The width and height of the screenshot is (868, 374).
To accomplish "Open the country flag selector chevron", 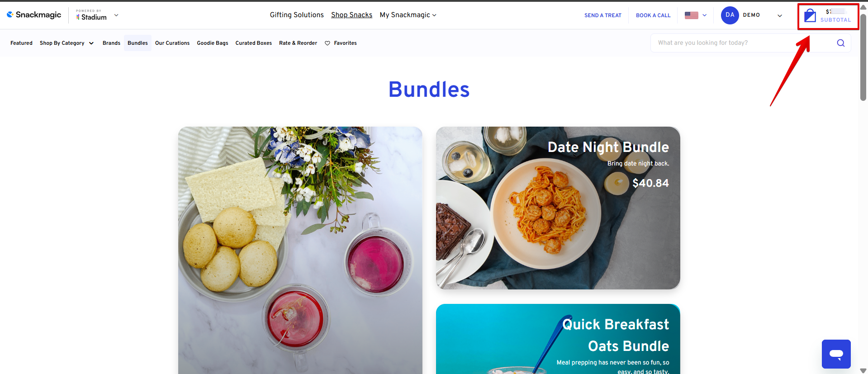I will [704, 15].
